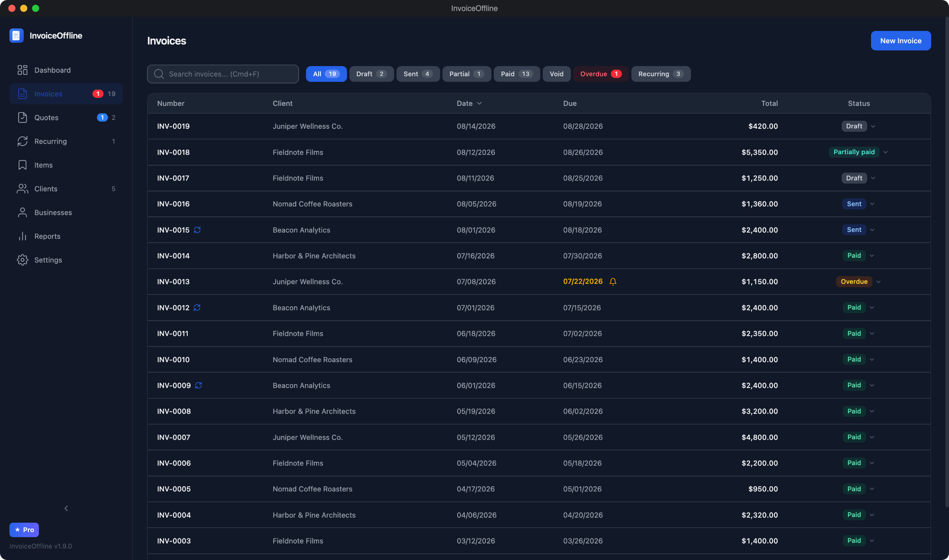This screenshot has height=560, width=949.
Task: Sort by Client column header
Action: (x=283, y=103)
